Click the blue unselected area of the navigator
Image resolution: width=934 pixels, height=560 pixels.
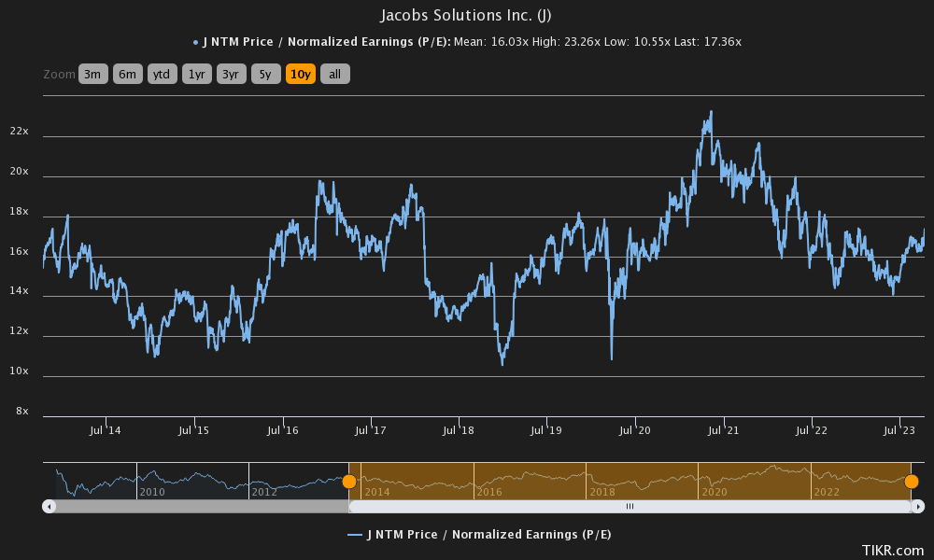click(x=187, y=481)
